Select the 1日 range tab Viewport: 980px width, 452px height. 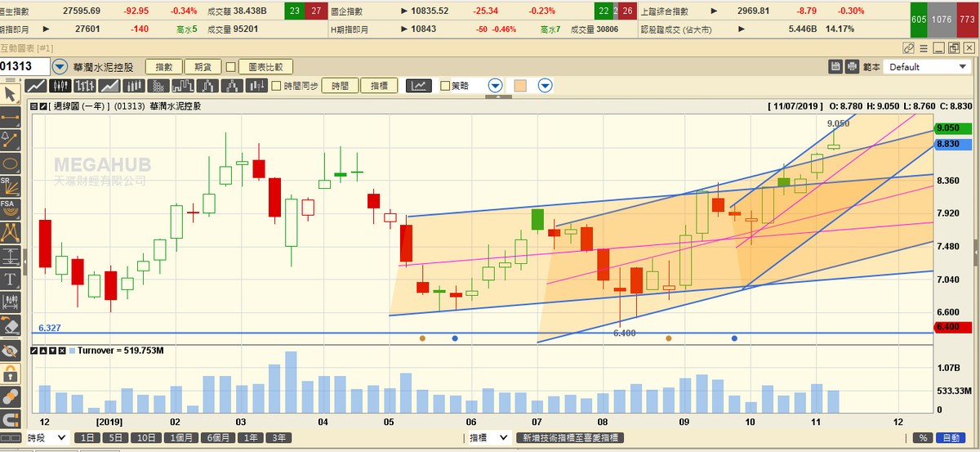pyautogui.click(x=87, y=438)
